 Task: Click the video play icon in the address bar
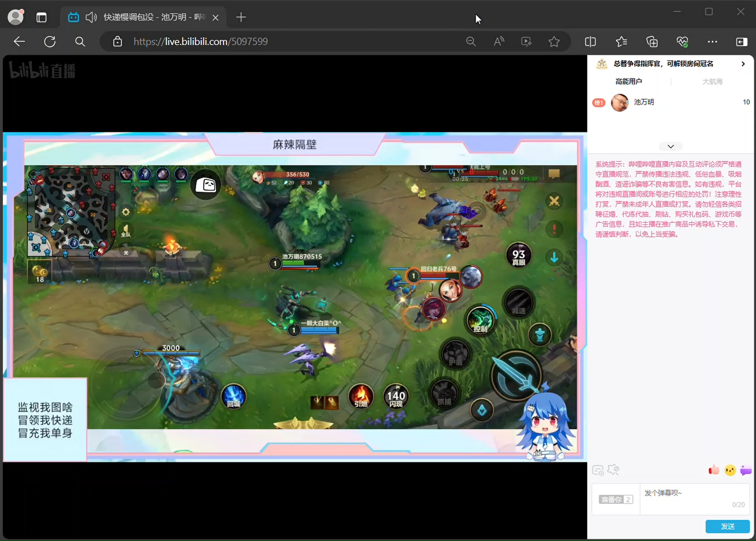click(x=526, y=41)
